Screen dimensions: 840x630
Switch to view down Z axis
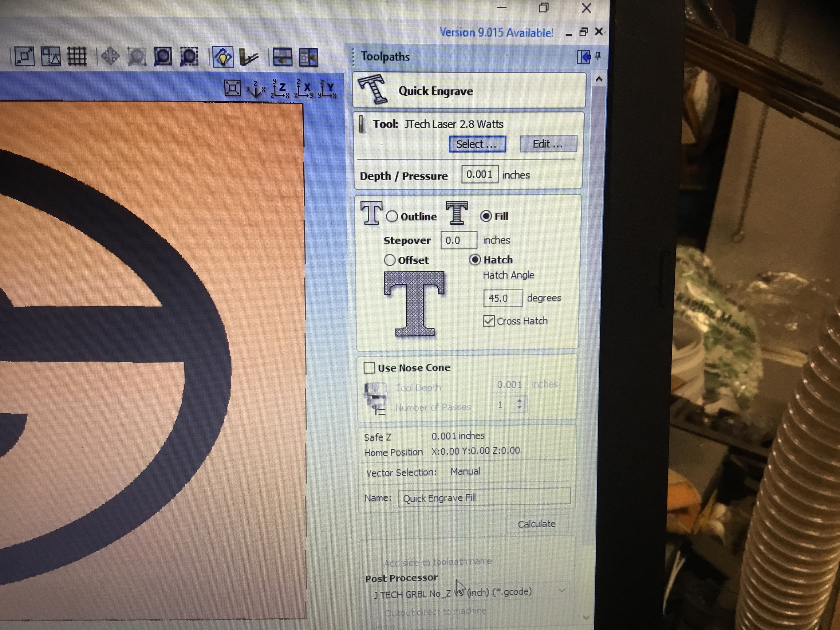click(280, 89)
